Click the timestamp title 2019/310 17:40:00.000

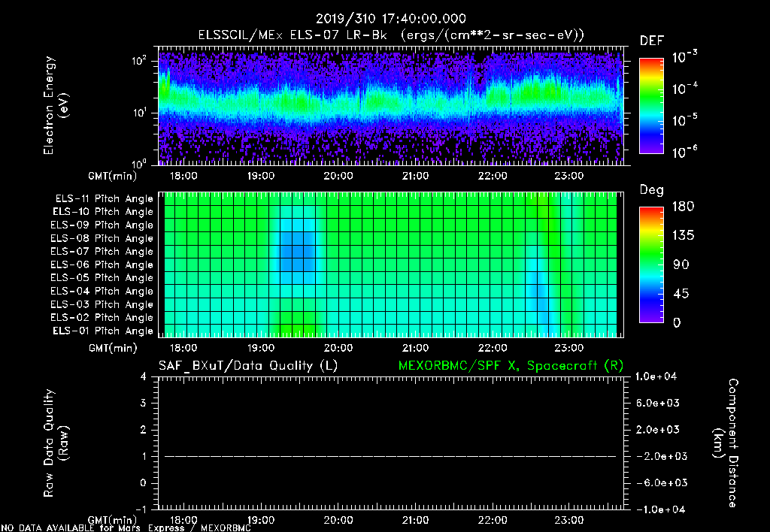click(390, 19)
